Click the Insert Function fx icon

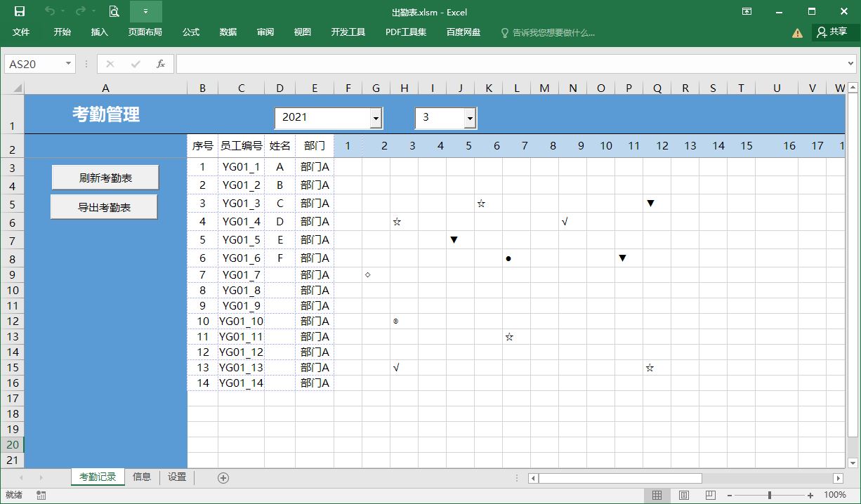[161, 63]
